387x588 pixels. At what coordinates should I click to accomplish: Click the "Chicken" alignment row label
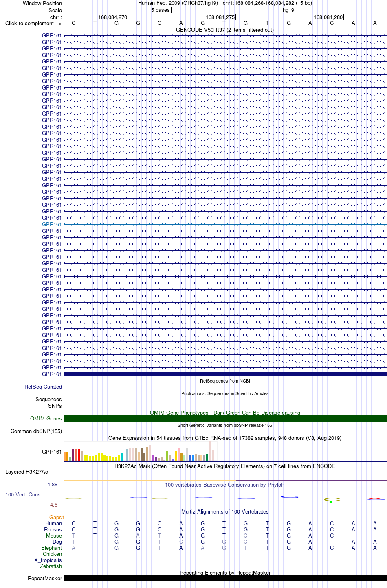tap(52, 554)
